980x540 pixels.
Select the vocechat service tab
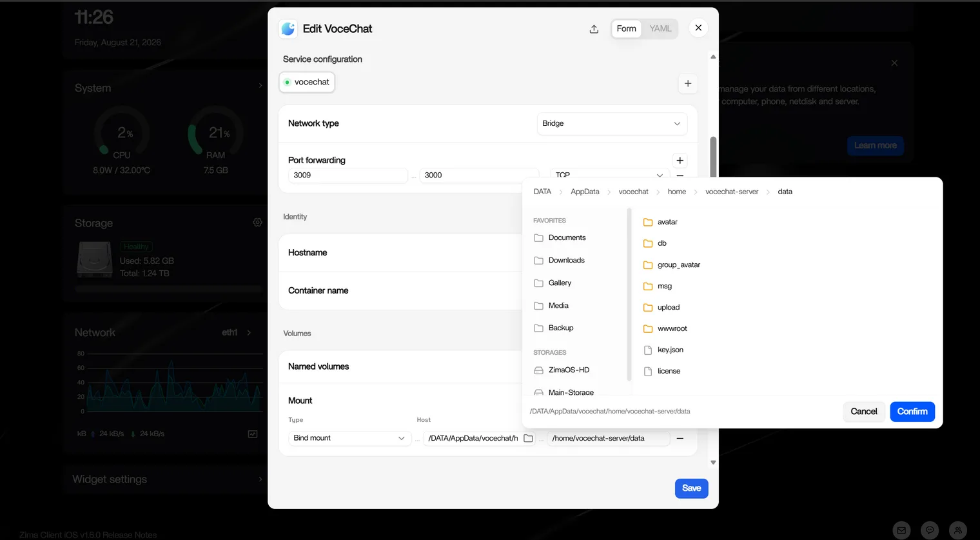(x=307, y=82)
